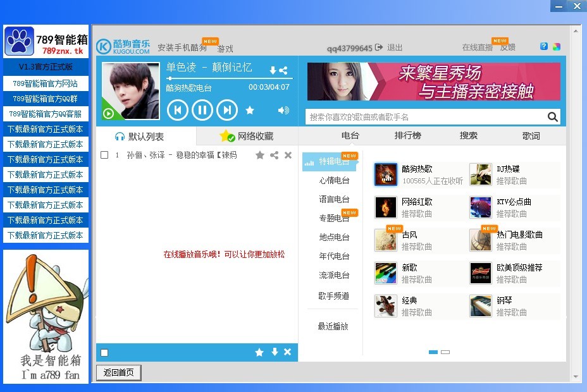Open the help question mark icon
The image size is (587, 392).
(x=544, y=46)
